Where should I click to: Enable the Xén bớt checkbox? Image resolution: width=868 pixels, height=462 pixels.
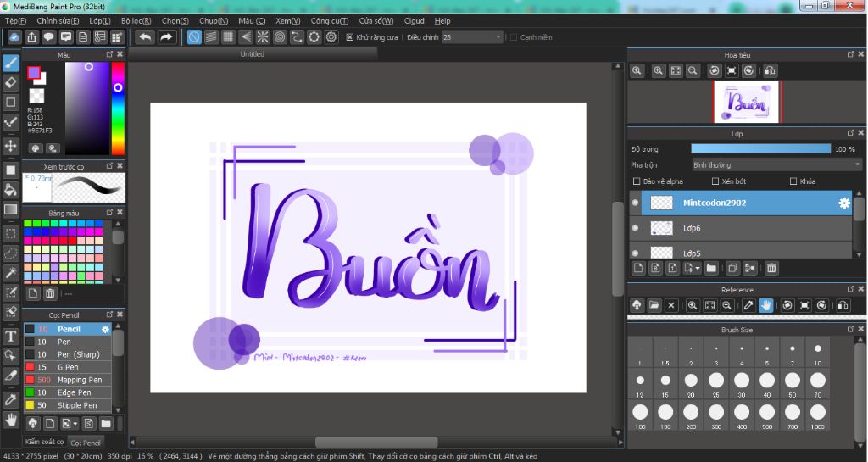pyautogui.click(x=715, y=181)
